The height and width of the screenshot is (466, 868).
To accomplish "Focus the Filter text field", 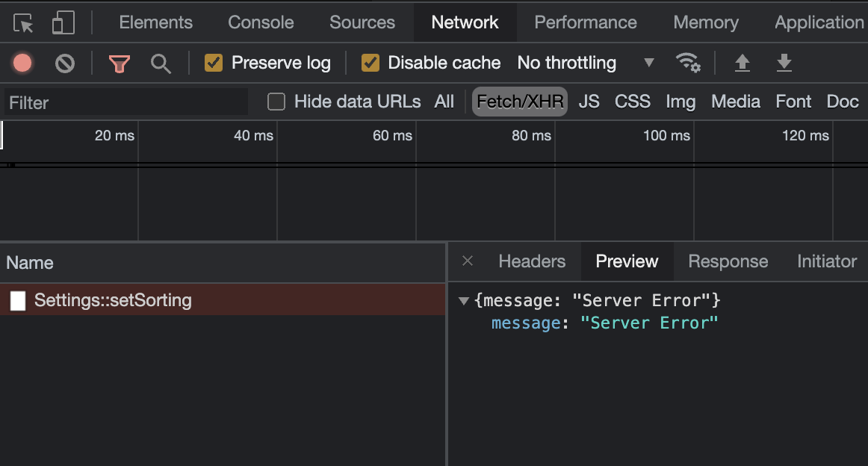I will (x=125, y=102).
